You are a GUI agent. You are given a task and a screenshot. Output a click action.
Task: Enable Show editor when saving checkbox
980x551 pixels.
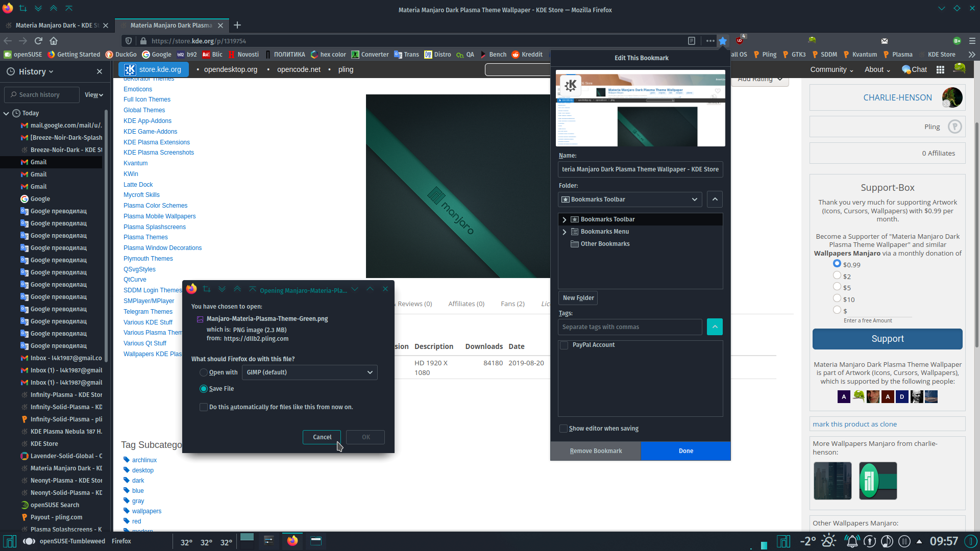[563, 429]
